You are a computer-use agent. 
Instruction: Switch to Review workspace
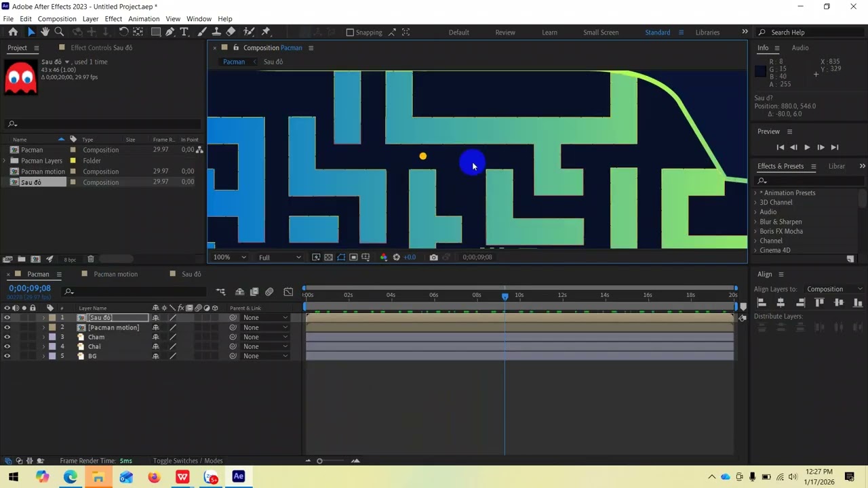click(505, 33)
